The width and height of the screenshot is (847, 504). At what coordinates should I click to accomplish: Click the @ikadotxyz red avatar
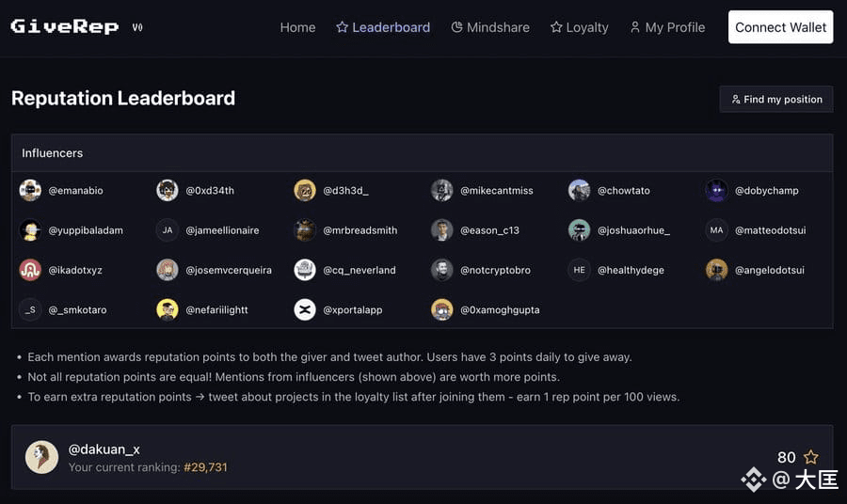click(x=30, y=270)
